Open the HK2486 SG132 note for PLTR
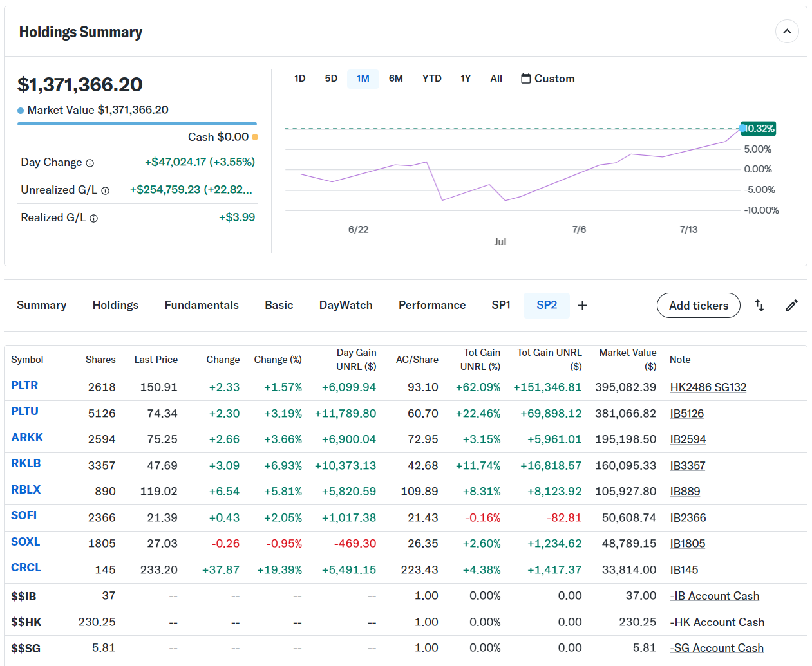The height and width of the screenshot is (666, 812). point(708,387)
